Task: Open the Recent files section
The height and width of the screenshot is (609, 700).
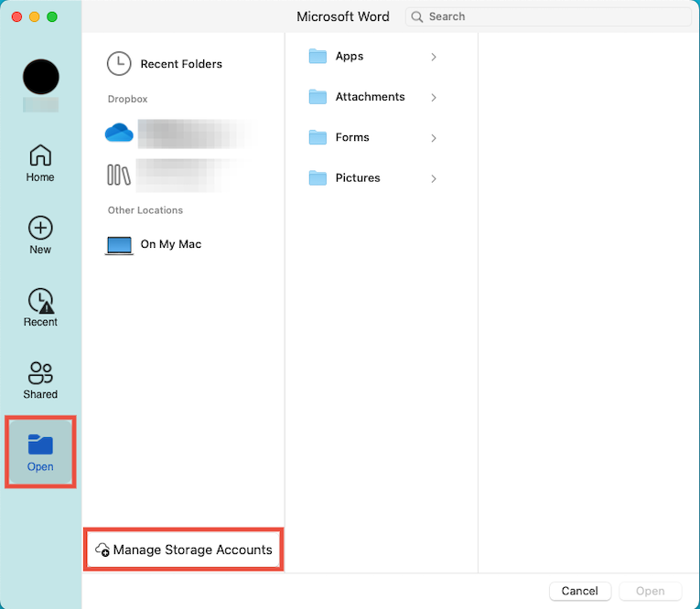Action: point(40,308)
